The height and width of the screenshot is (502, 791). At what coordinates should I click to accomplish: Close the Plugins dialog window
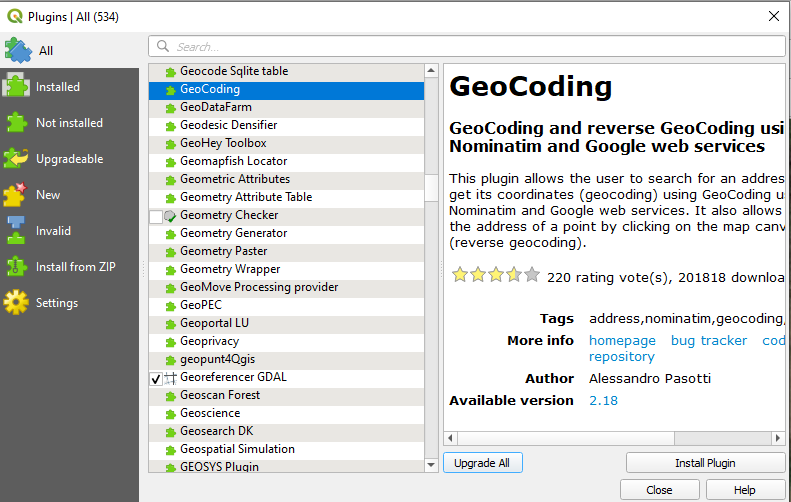click(x=773, y=16)
